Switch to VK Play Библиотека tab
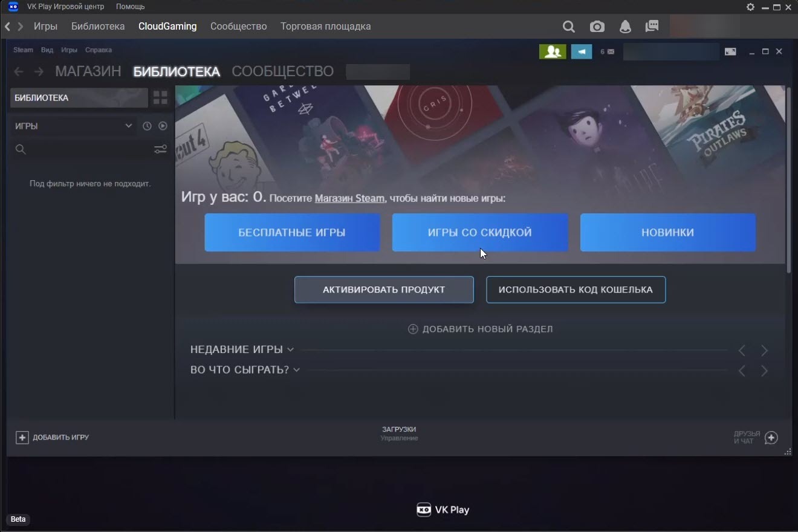Image resolution: width=798 pixels, height=532 pixels. (98, 27)
